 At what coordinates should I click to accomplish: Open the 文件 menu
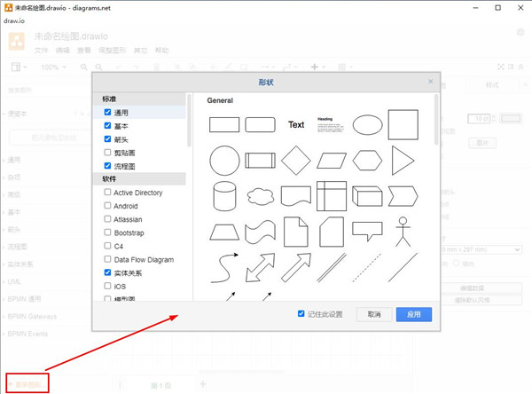pos(42,51)
